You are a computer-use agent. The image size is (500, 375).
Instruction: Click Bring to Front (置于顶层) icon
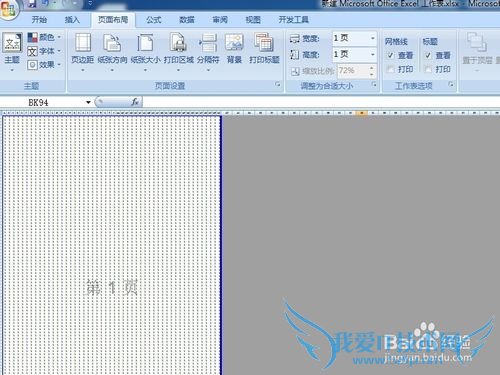coord(477,42)
